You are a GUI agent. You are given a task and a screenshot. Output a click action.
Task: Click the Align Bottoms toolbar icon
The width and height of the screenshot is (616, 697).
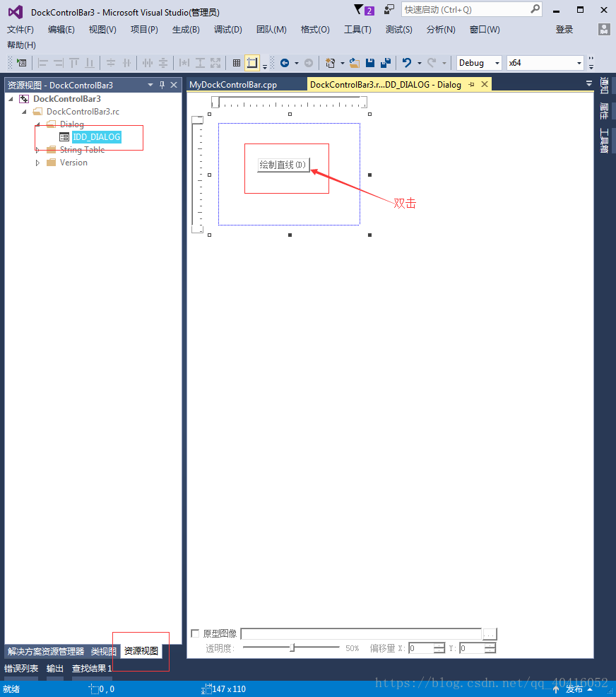pyautogui.click(x=90, y=63)
